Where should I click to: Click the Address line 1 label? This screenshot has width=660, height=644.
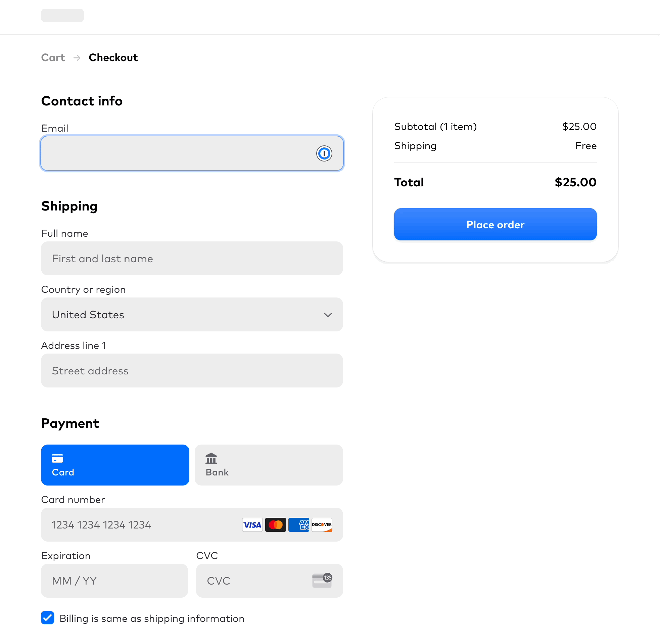click(74, 346)
